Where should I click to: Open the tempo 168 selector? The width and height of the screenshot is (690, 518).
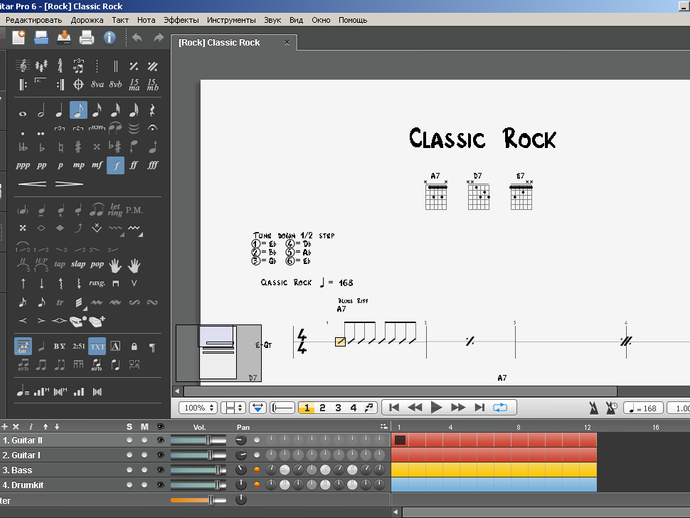(641, 408)
